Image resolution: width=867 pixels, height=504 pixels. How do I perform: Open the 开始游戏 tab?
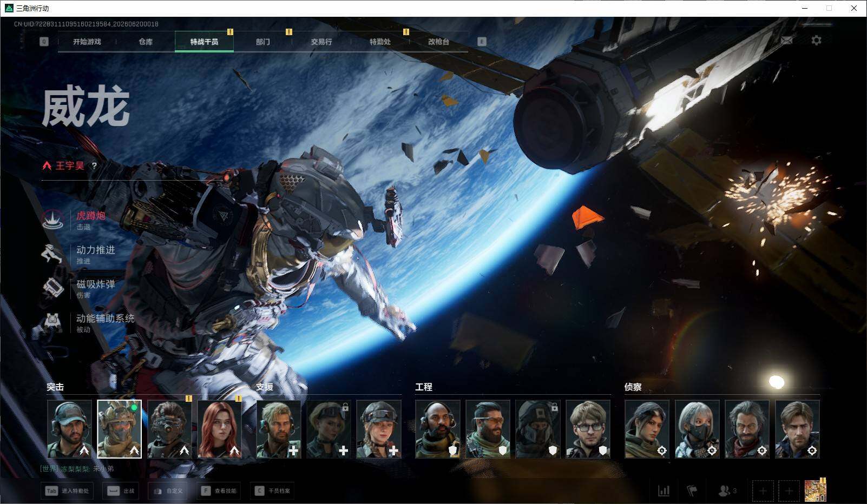point(87,42)
